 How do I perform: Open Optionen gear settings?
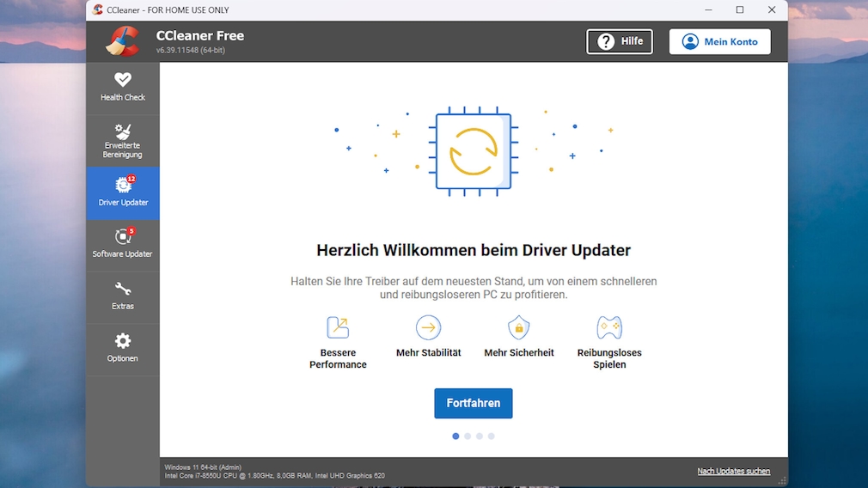[x=123, y=348]
